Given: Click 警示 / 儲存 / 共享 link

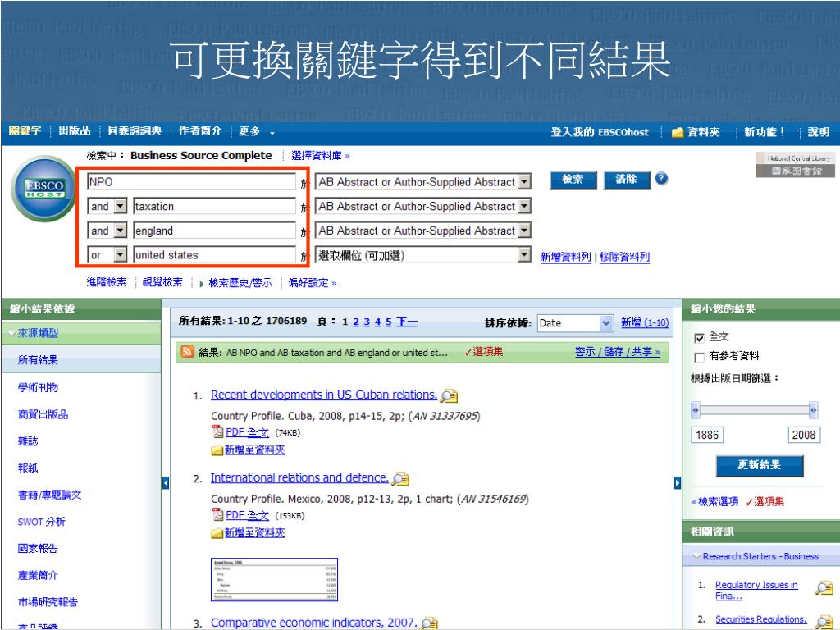Looking at the screenshot, I should pyautogui.click(x=618, y=352).
